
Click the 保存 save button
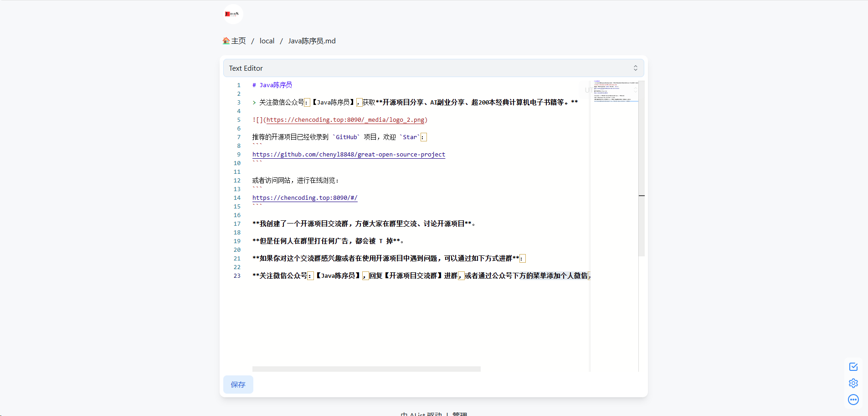tap(238, 385)
